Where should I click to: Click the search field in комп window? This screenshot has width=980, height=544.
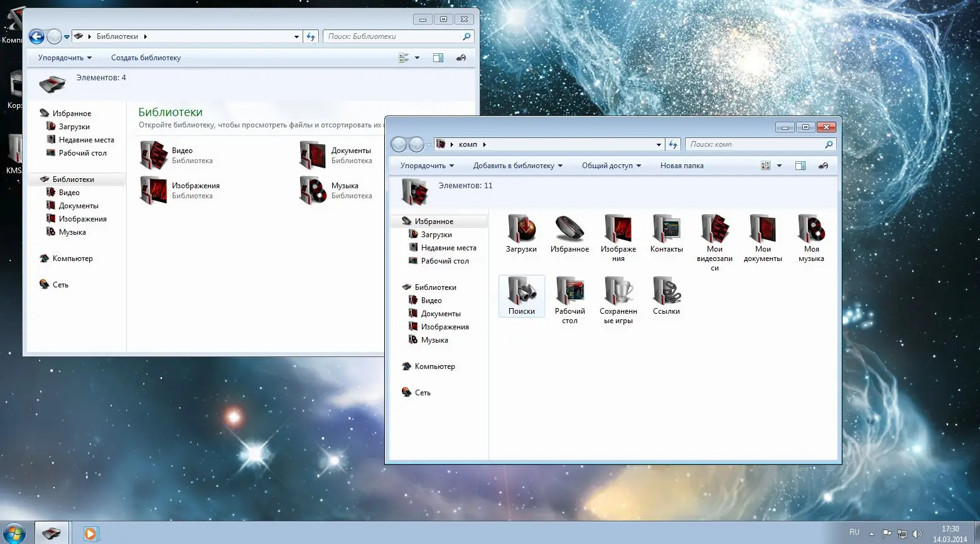click(x=761, y=144)
